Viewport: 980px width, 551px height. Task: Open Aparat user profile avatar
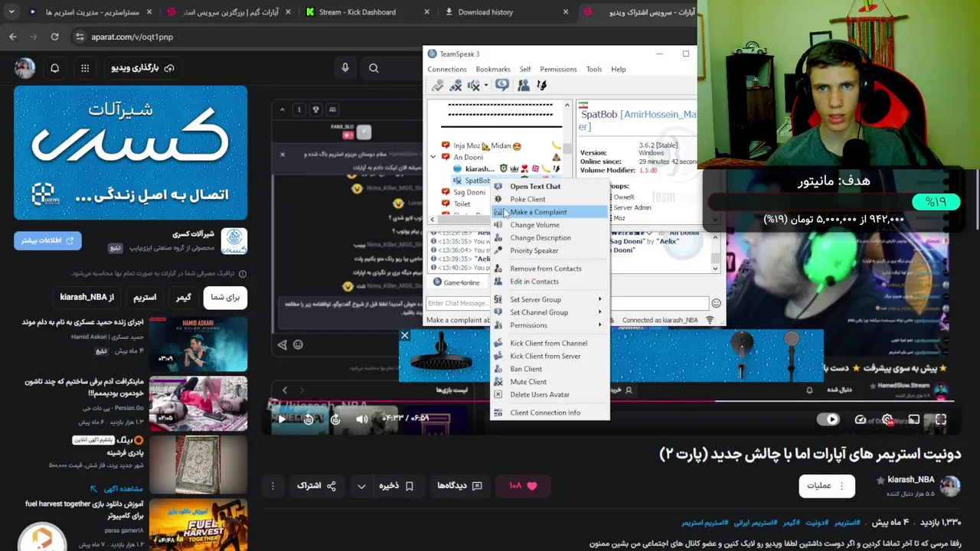24,68
